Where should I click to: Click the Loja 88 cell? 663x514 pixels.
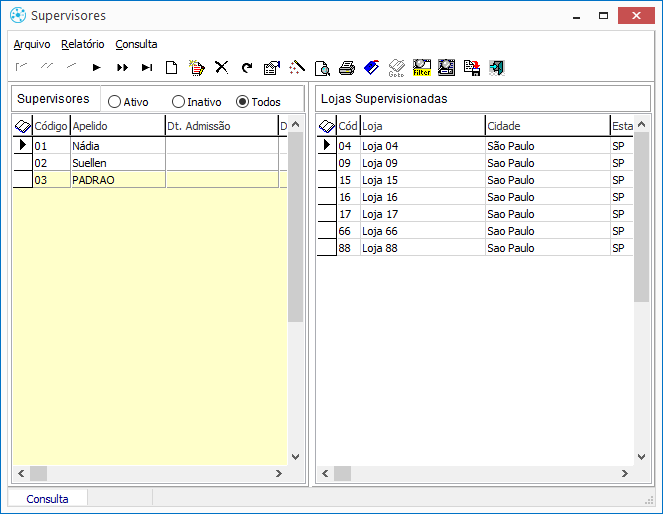(x=422, y=248)
